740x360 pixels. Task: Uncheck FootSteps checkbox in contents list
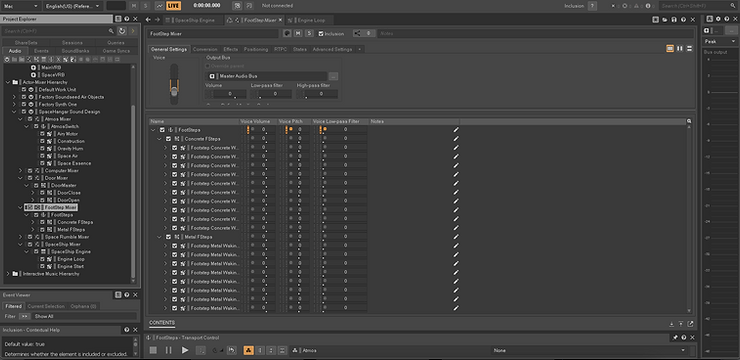click(x=162, y=130)
